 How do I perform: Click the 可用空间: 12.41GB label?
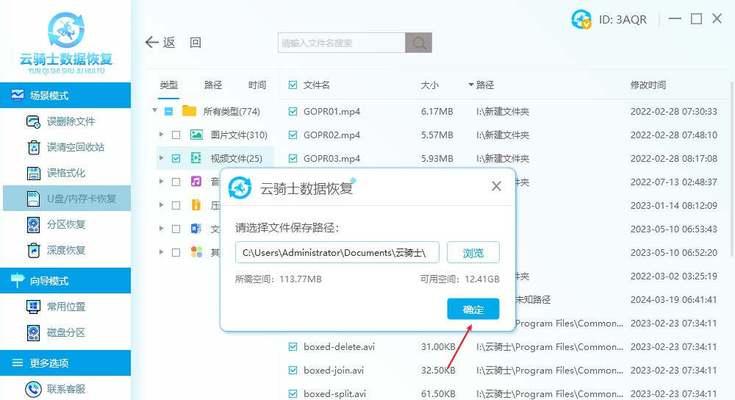click(x=459, y=279)
